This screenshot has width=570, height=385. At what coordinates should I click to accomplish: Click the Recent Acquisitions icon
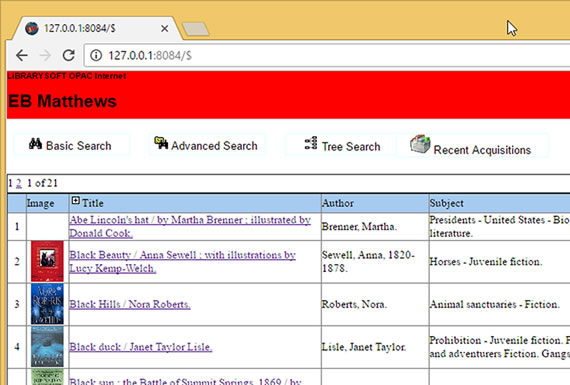pyautogui.click(x=420, y=144)
